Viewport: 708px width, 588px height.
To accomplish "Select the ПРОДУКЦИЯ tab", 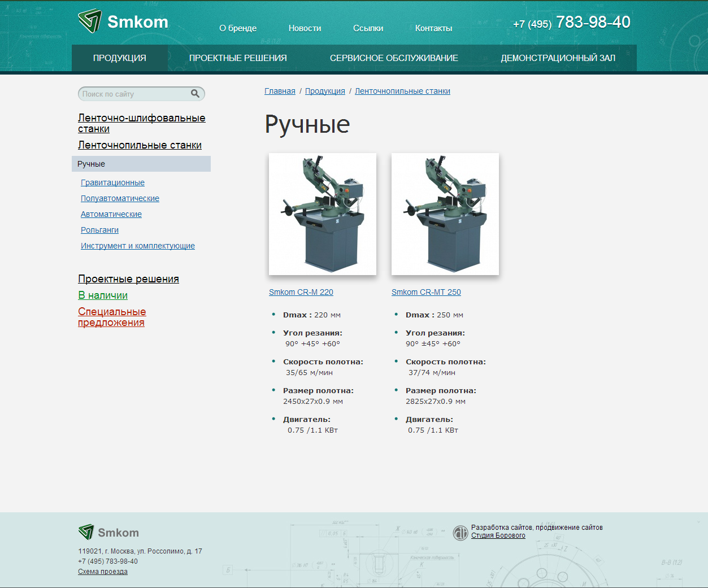I will click(x=120, y=58).
